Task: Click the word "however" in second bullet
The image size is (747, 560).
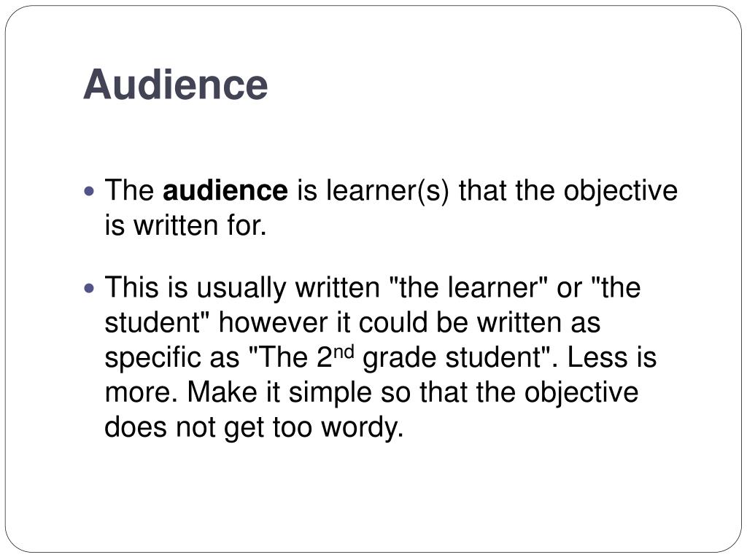Action: point(273,322)
